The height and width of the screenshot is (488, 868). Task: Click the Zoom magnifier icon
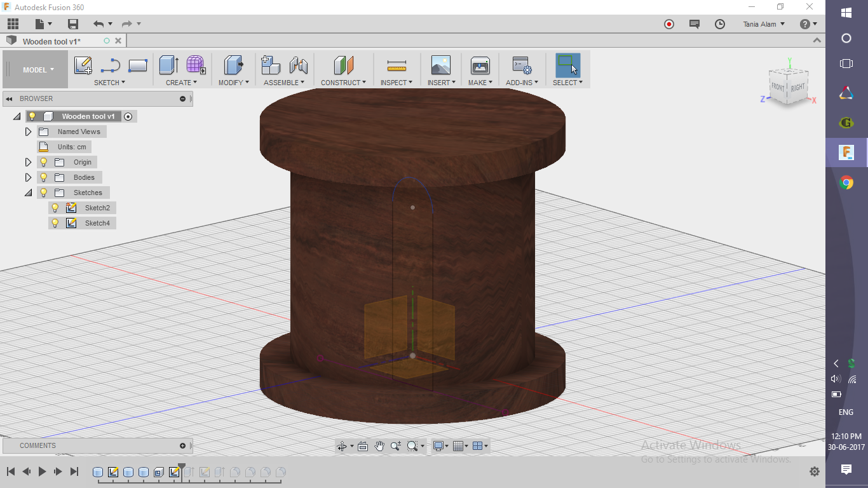[396, 446]
